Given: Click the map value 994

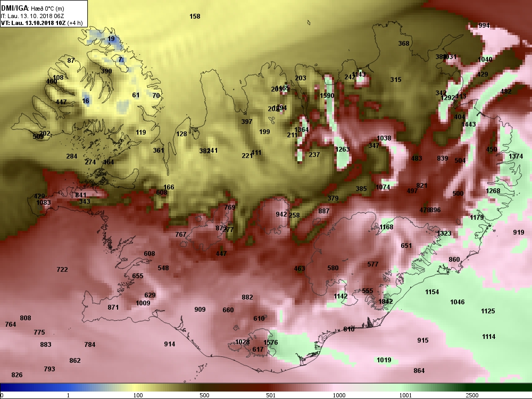Looking at the screenshot, I should 484,26.
